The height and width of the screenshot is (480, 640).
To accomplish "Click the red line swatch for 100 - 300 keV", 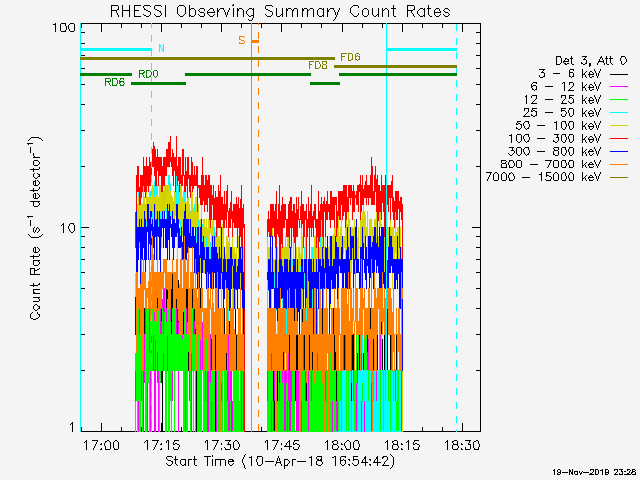I will tap(619, 139).
